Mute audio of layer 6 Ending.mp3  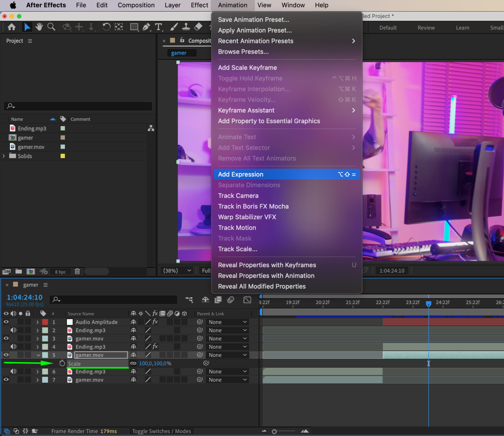pyautogui.click(x=13, y=371)
